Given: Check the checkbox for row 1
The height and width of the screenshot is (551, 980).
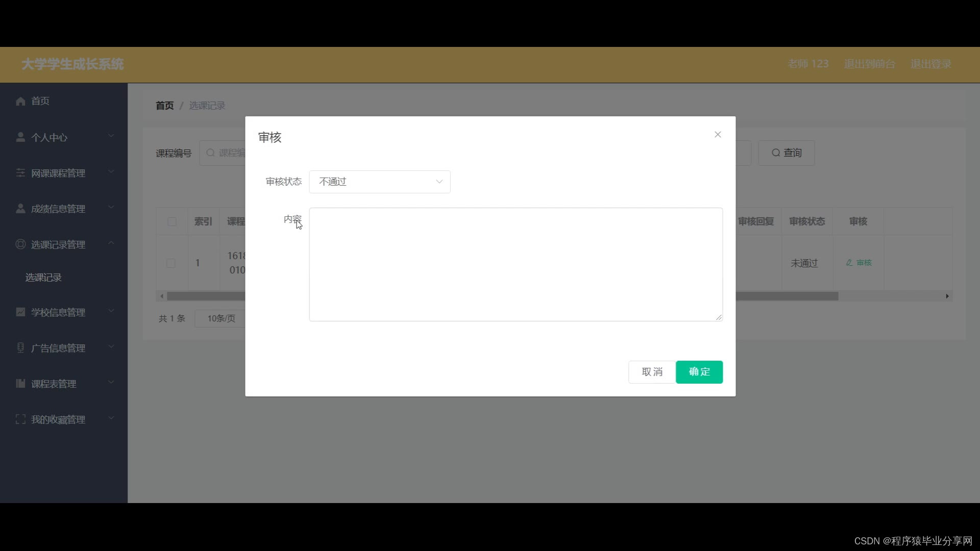Looking at the screenshot, I should pyautogui.click(x=171, y=263).
